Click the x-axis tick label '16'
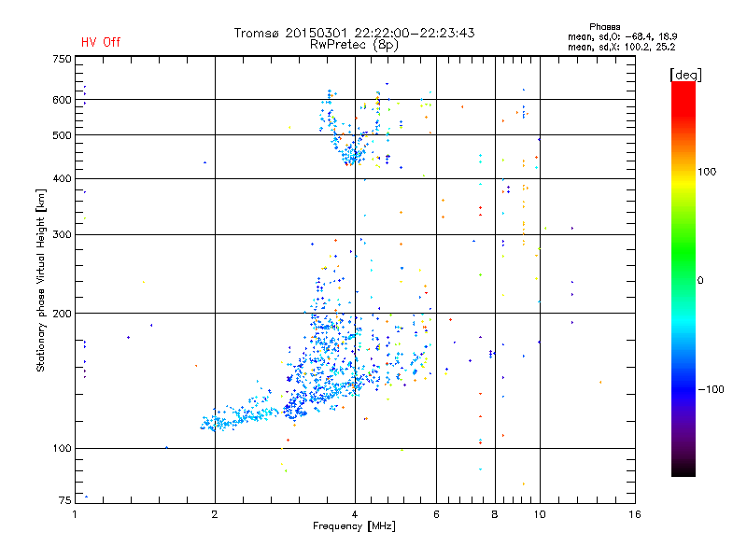This screenshot has height=560, width=747. click(635, 514)
